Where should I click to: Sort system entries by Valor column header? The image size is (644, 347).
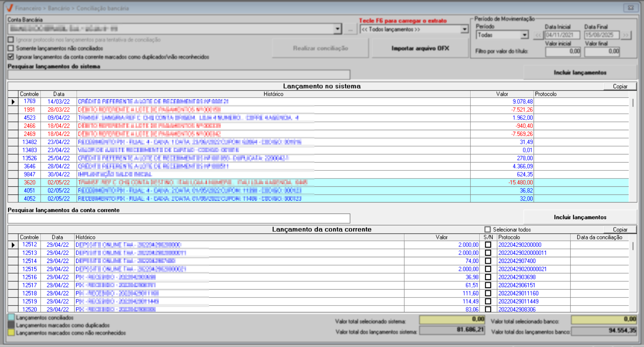(x=502, y=94)
